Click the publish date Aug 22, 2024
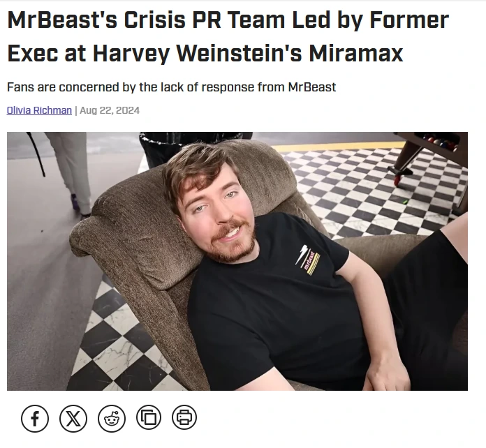Viewport: 486px width, 448px height. pos(110,110)
